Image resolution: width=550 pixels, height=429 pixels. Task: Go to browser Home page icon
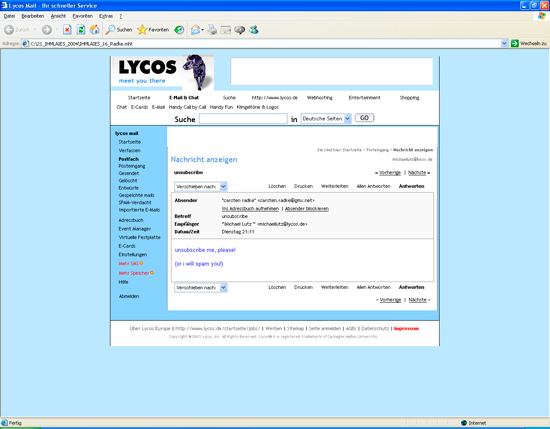point(94,30)
